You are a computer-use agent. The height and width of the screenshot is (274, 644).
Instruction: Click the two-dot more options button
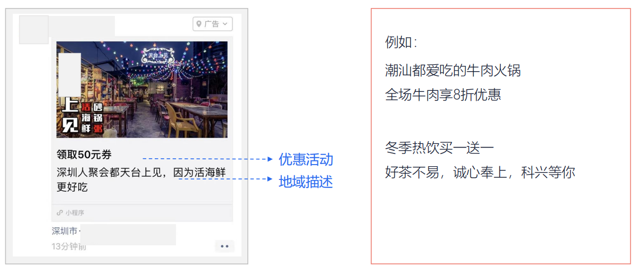pyautogui.click(x=224, y=246)
